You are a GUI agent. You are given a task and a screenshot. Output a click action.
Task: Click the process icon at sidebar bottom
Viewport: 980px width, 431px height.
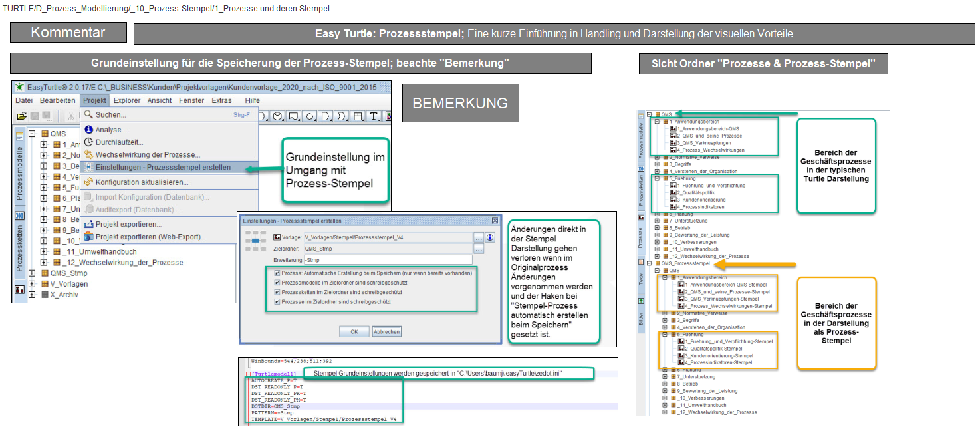(x=19, y=290)
